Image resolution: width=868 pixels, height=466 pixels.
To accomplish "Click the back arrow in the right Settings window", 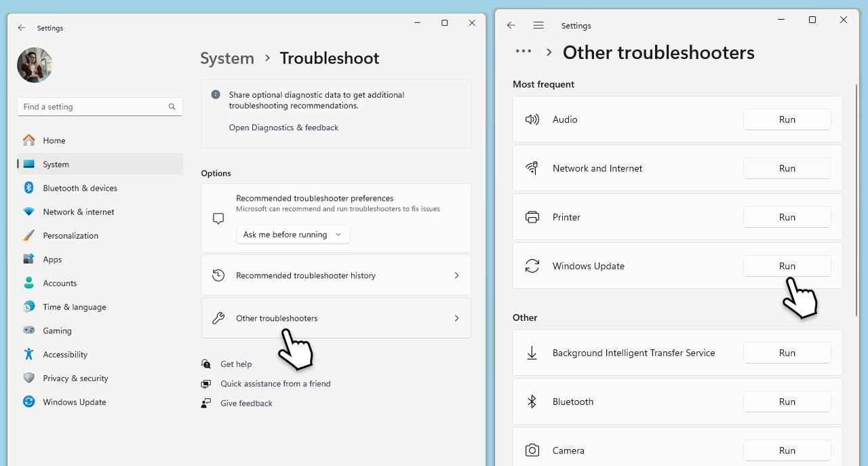I will click(x=511, y=25).
